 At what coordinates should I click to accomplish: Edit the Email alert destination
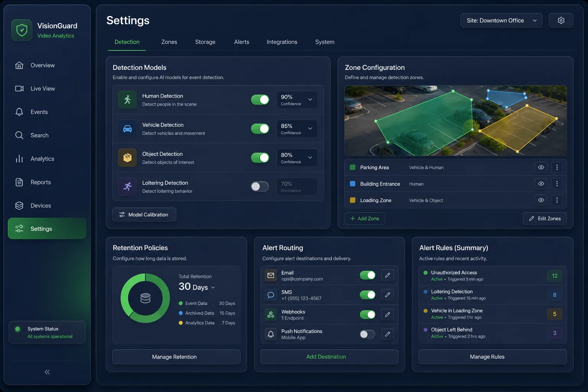click(x=387, y=275)
